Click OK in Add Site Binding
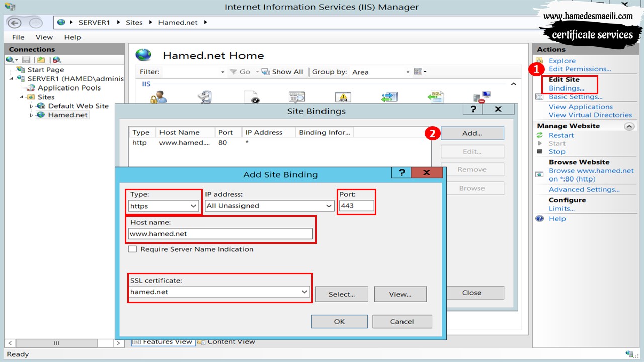 click(339, 321)
